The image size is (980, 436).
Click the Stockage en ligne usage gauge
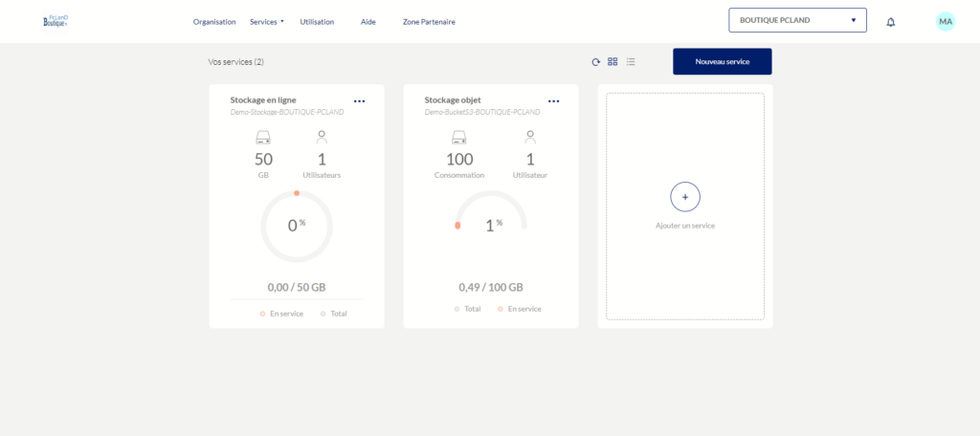[297, 227]
